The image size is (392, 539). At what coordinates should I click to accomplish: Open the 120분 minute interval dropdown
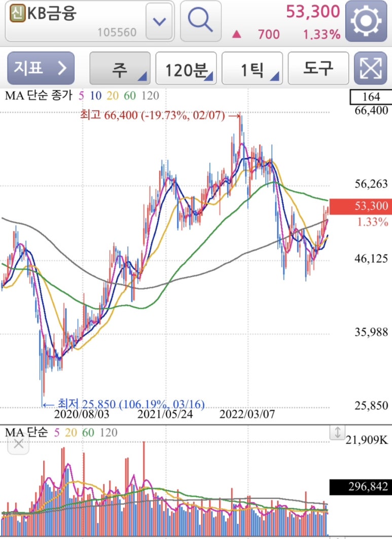point(186,68)
